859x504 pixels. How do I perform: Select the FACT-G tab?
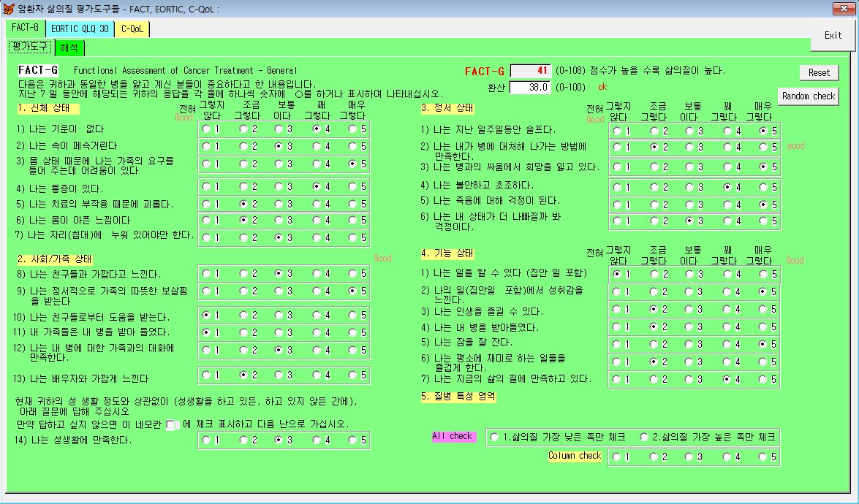tap(25, 27)
